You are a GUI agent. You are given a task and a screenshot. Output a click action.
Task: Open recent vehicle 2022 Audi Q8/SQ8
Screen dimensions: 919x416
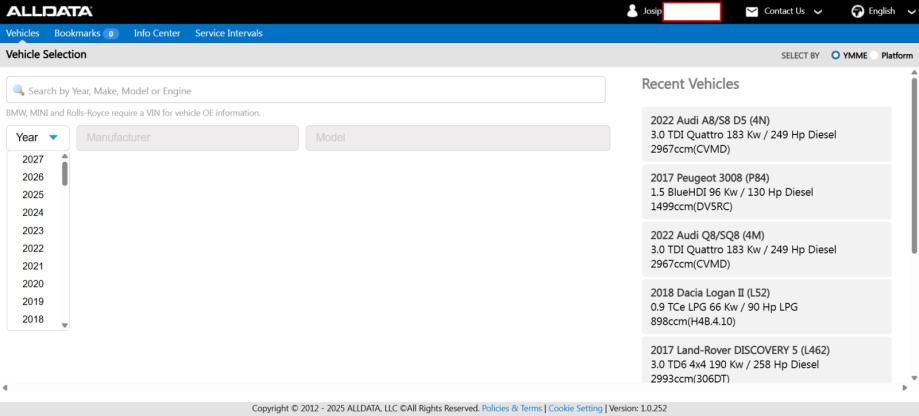pos(767,250)
